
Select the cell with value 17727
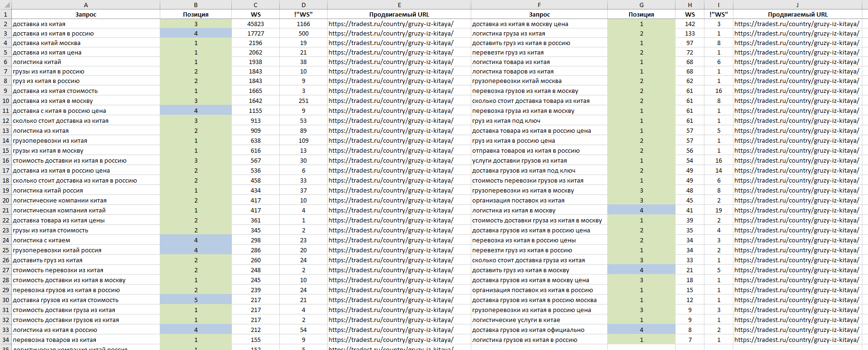tap(256, 34)
